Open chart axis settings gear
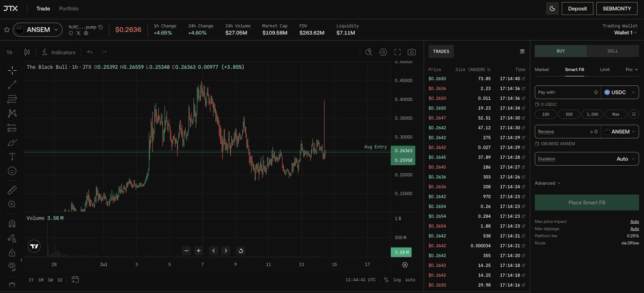This screenshot has width=644, height=293. [x=405, y=265]
